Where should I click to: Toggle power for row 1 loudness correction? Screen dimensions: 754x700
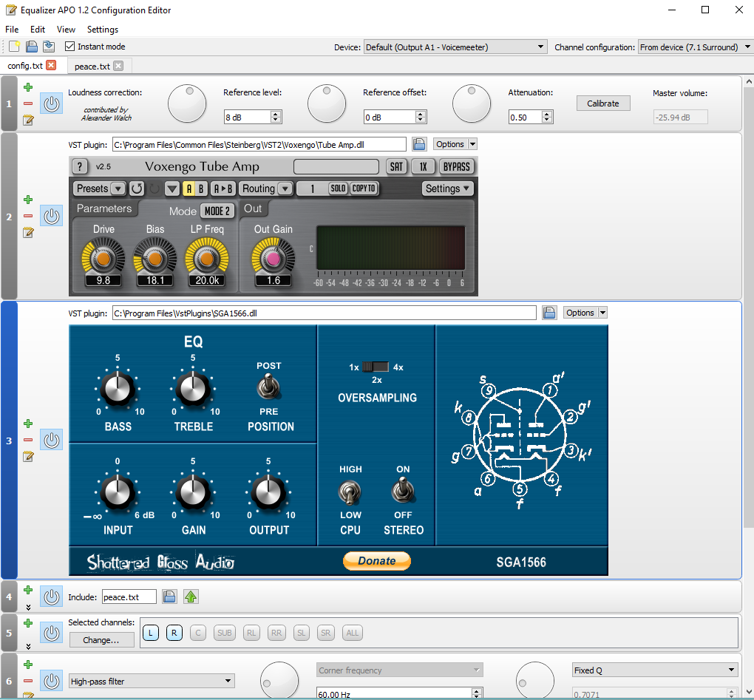click(52, 103)
